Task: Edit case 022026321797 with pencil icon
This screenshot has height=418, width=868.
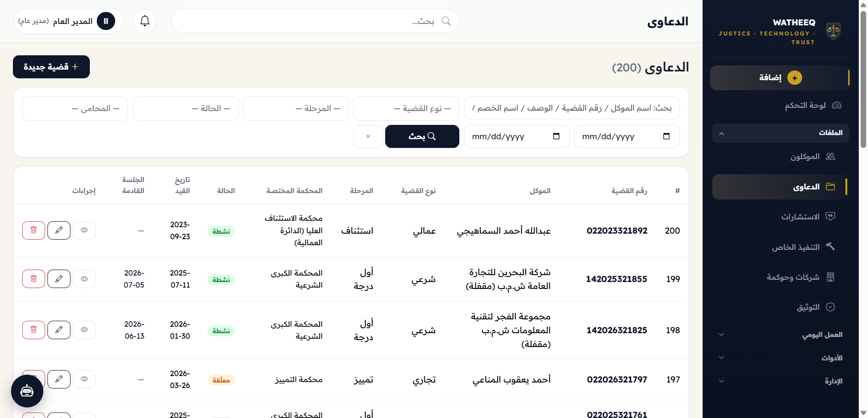Action: [59, 379]
